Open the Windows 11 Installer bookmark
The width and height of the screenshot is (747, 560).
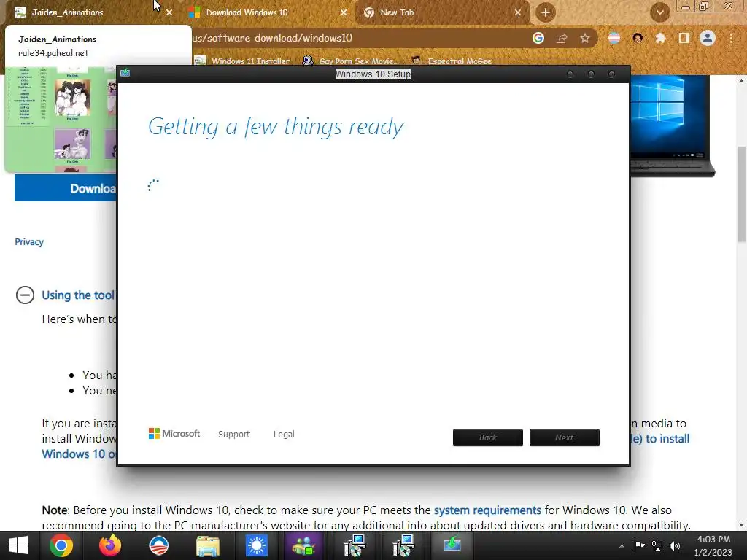tap(243, 61)
